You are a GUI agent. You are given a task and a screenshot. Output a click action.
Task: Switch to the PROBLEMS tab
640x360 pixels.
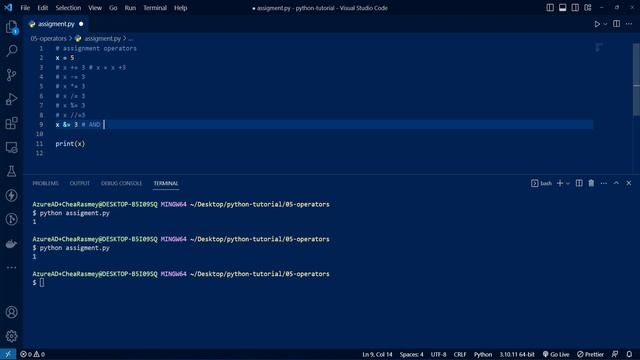pos(46,184)
